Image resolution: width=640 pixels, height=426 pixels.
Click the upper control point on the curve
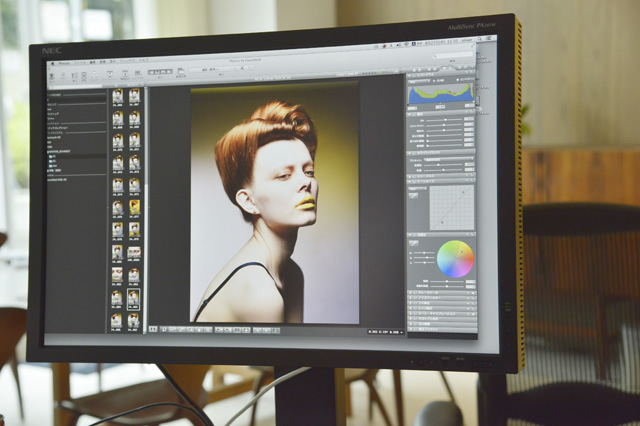(x=463, y=191)
